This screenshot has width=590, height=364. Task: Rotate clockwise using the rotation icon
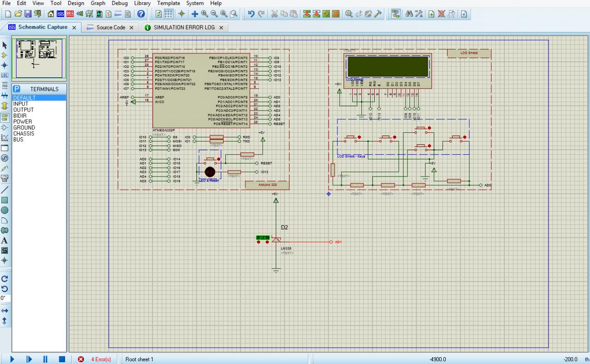[x=5, y=279]
